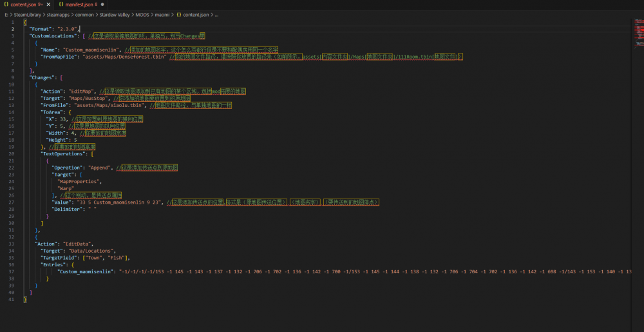
Task: Click the "CustomLocations" key
Action: pos(53,35)
